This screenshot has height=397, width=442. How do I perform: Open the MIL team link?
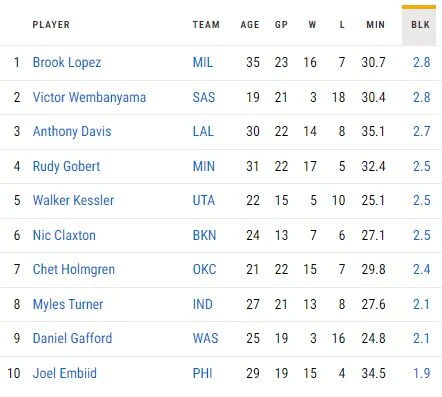(203, 63)
